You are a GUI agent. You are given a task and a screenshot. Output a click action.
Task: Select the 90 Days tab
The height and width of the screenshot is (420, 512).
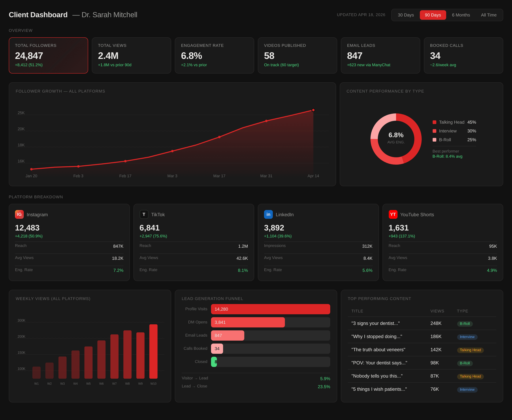click(433, 15)
